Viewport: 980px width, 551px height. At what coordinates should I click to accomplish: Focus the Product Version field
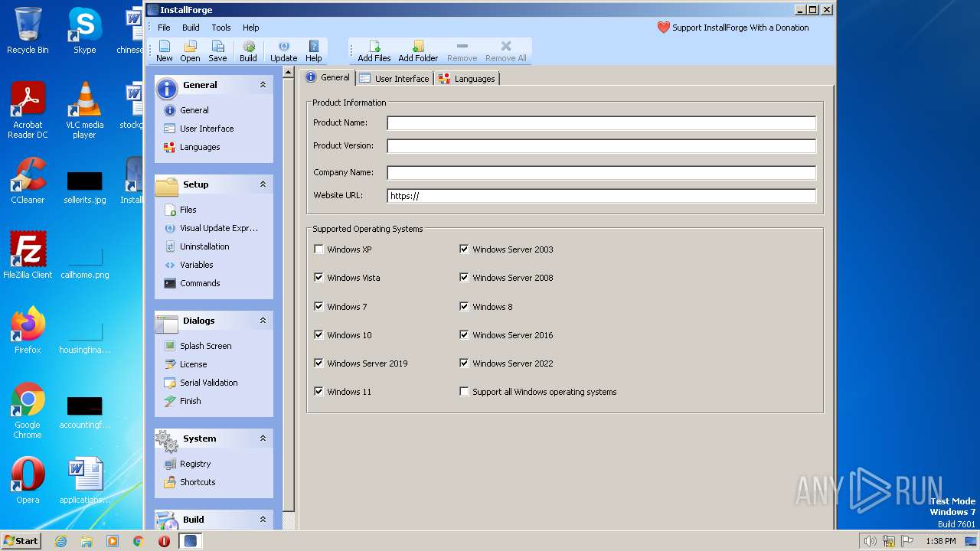pyautogui.click(x=602, y=146)
